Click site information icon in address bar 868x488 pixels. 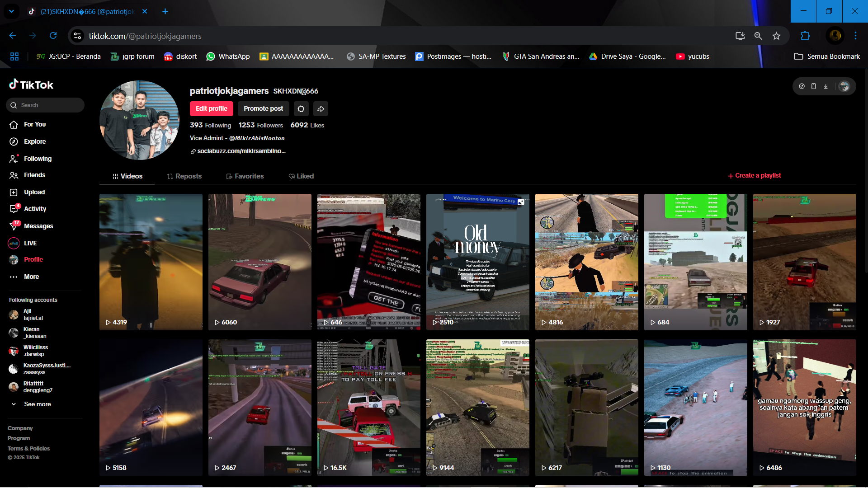tap(78, 36)
